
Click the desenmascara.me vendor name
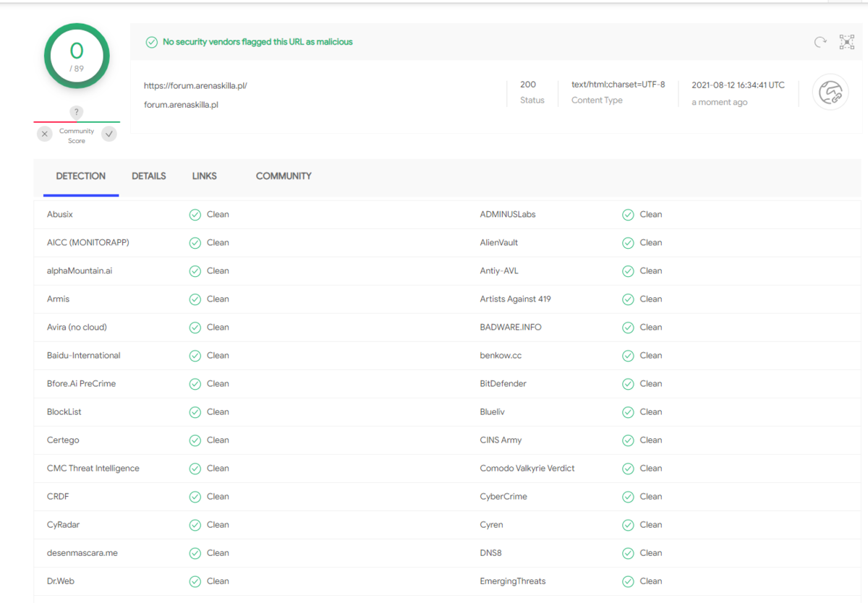[x=82, y=553]
